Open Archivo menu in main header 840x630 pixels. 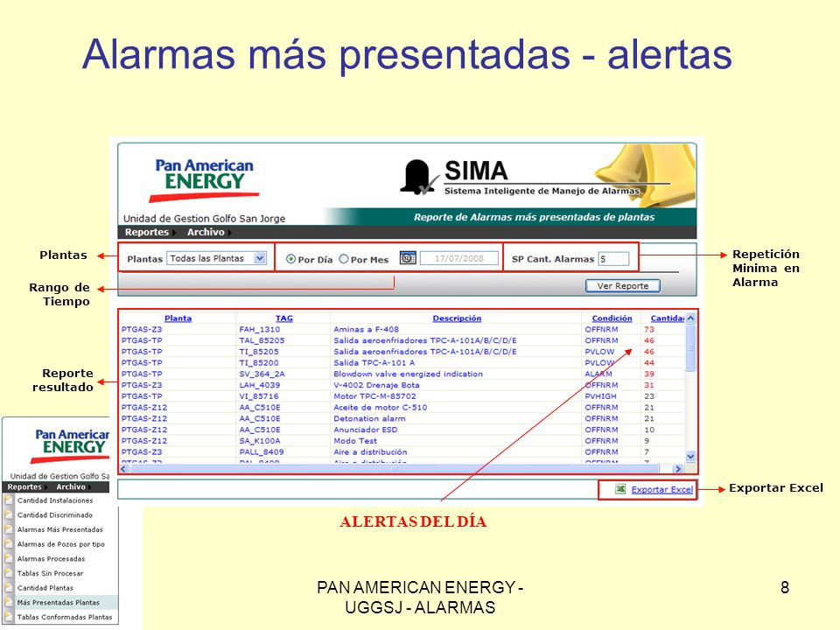(x=206, y=232)
